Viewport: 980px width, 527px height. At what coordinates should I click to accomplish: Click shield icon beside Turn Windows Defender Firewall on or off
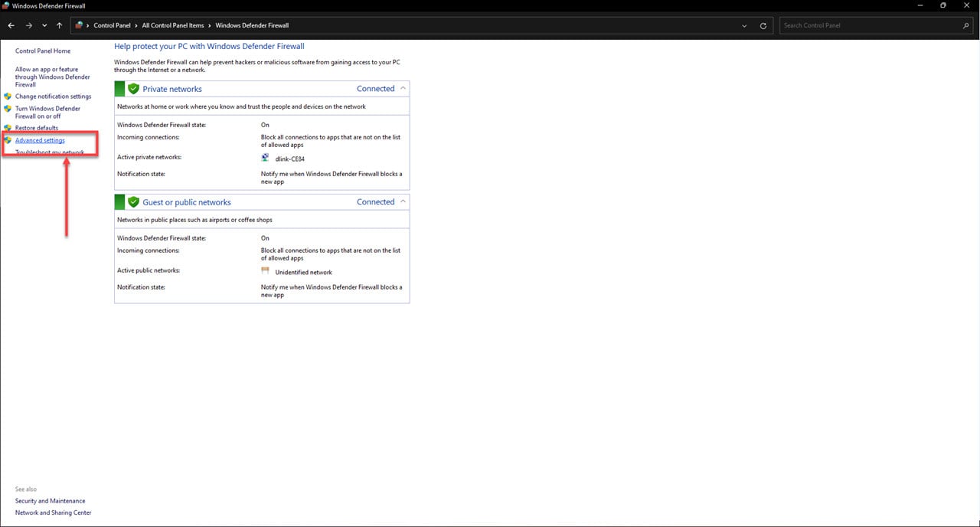click(8, 109)
